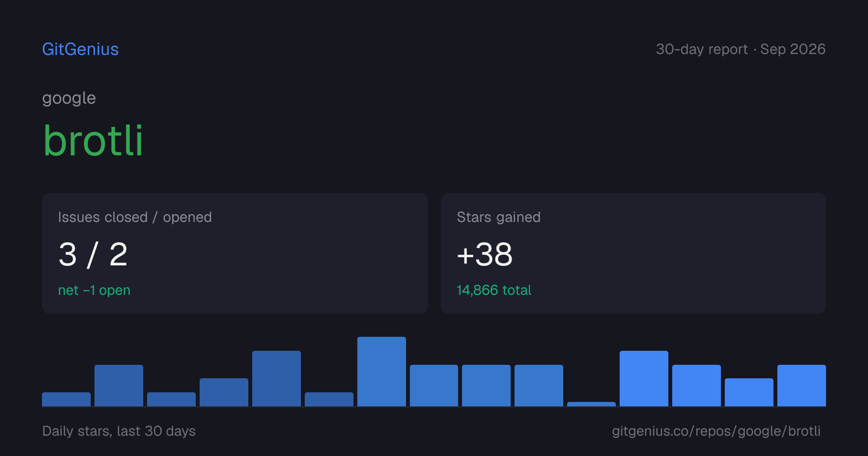Select the shortest bar in the stars chart

click(591, 404)
